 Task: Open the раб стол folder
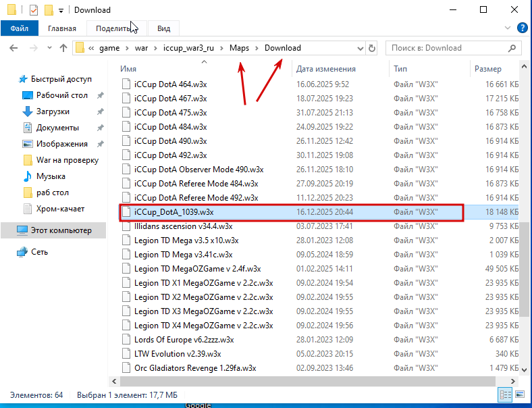52,193
